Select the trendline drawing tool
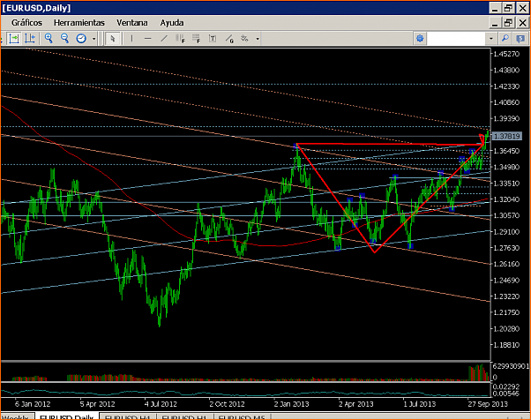This screenshot has width=531, height=420. click(x=164, y=39)
